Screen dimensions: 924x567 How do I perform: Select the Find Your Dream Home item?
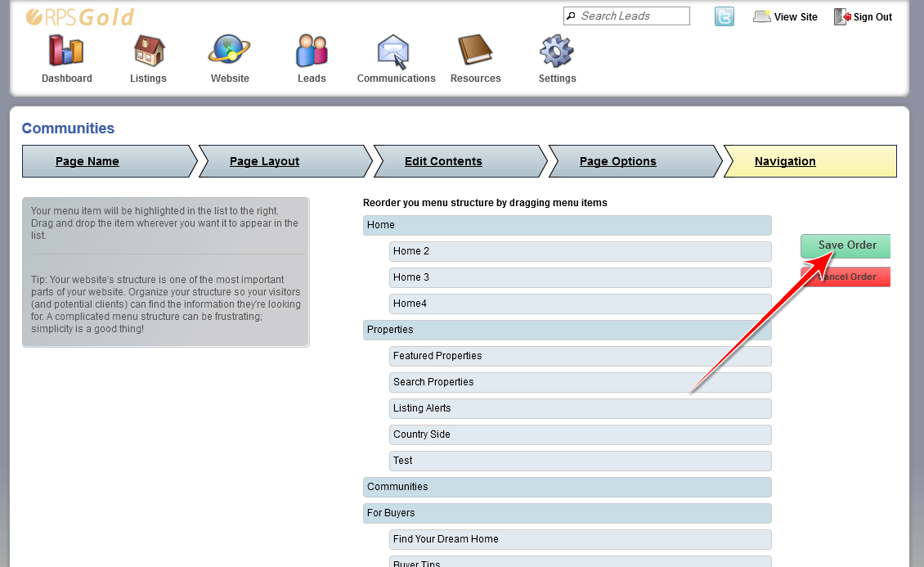click(581, 539)
